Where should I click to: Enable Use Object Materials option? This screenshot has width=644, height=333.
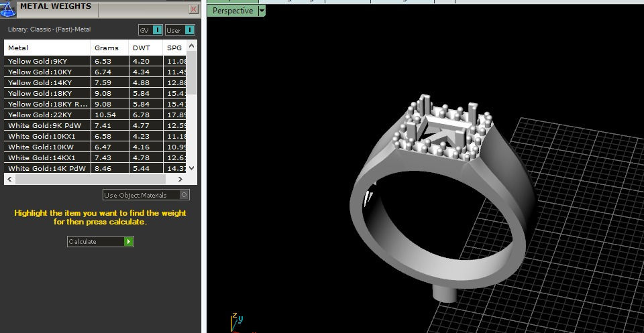coord(146,195)
